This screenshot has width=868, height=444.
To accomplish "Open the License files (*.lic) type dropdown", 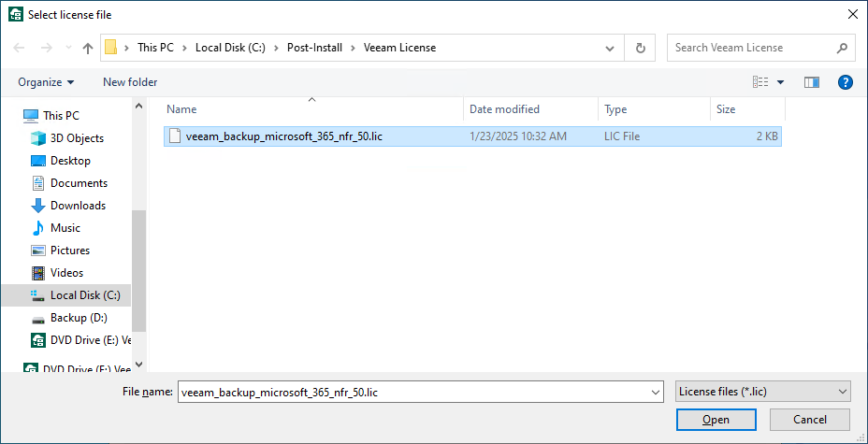I will (x=761, y=392).
